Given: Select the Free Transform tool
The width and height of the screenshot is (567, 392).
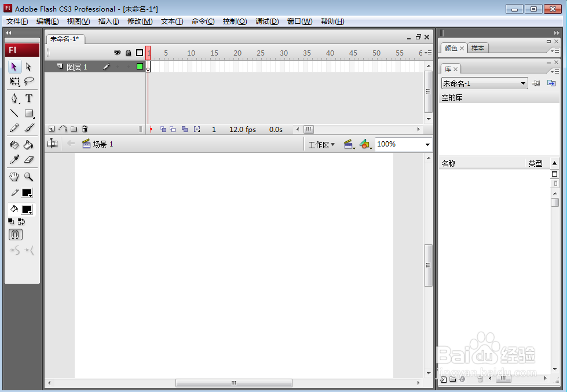Looking at the screenshot, I should click(x=14, y=82).
